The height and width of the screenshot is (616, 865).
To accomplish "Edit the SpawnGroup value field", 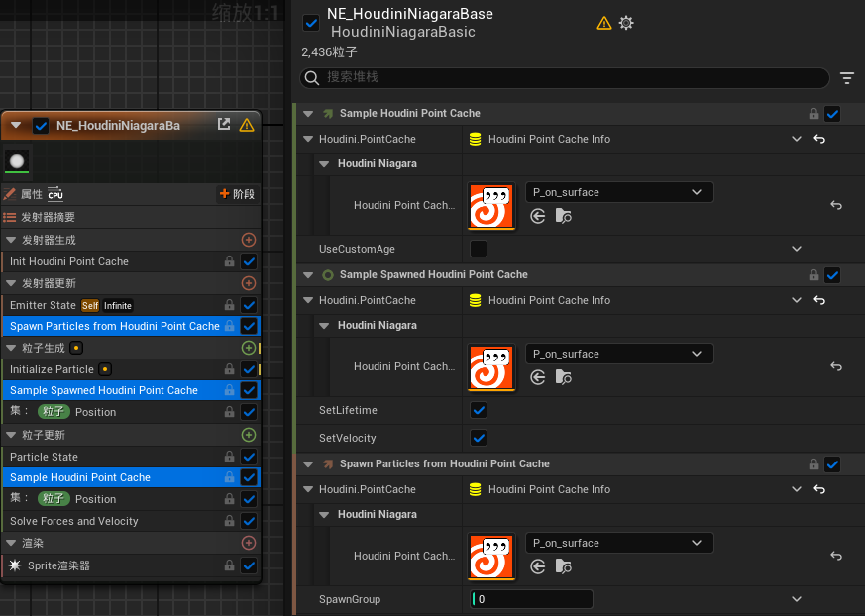I will tap(532, 599).
